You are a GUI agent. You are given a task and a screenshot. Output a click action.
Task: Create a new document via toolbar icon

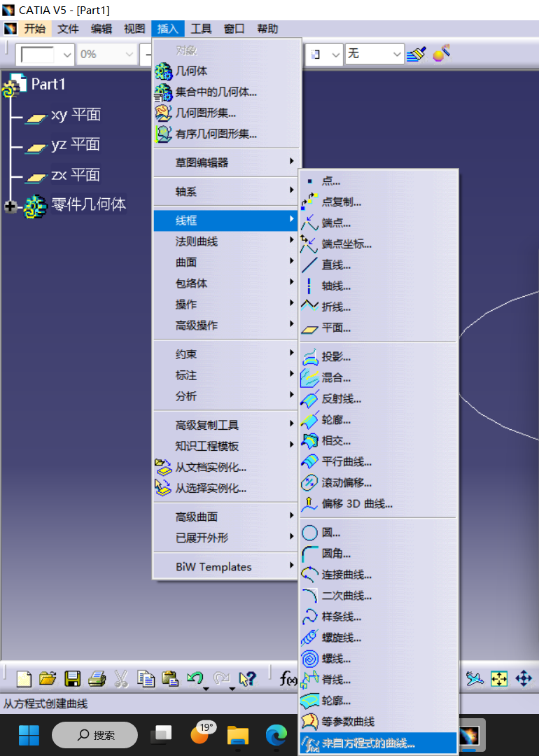pos(24,679)
